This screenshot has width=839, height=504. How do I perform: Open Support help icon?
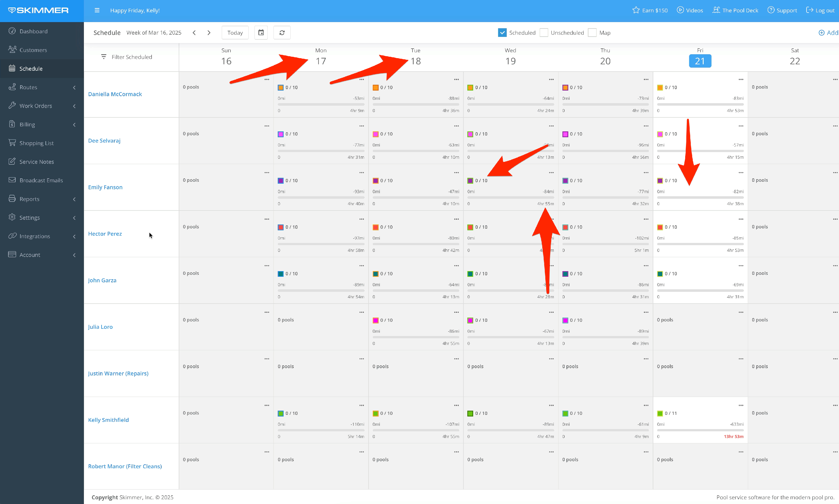(771, 10)
